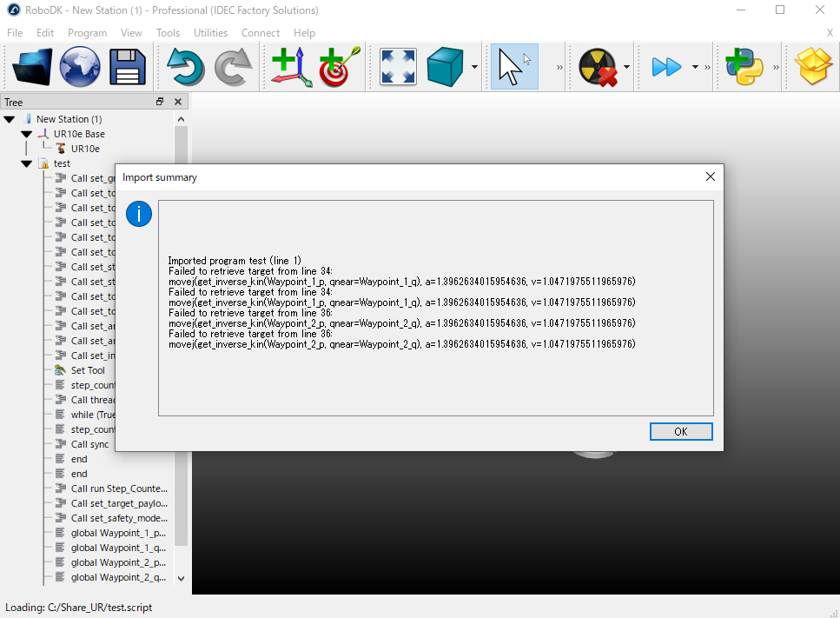Open the Utilities menu

(210, 33)
